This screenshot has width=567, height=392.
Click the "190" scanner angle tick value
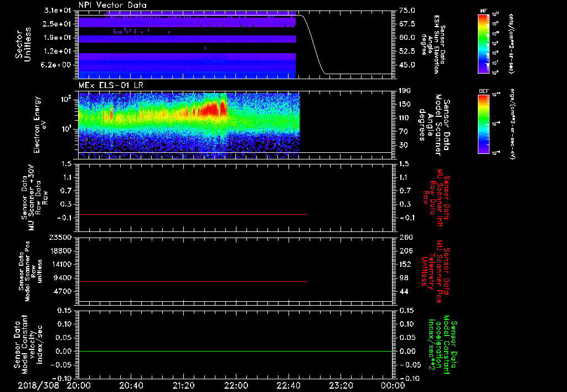point(405,91)
